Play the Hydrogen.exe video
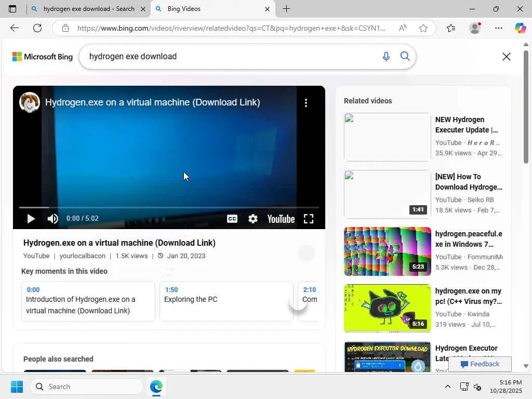This screenshot has width=532, height=399. 31,219
